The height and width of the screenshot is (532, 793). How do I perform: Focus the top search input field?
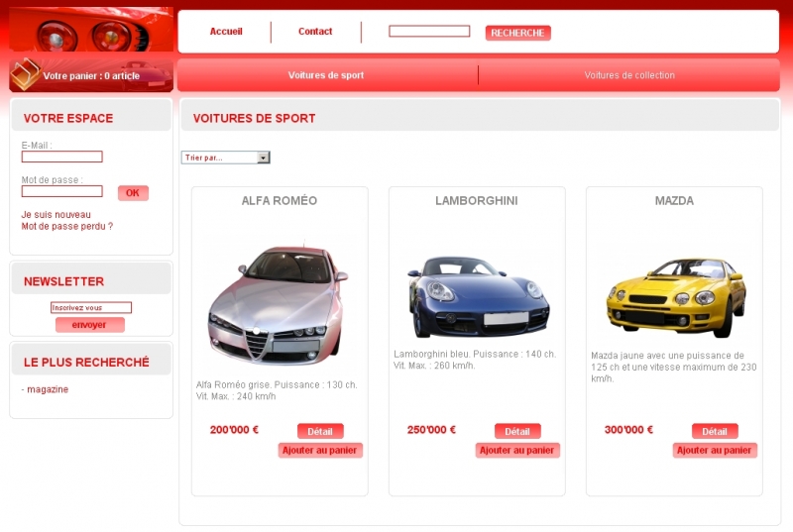click(x=429, y=32)
